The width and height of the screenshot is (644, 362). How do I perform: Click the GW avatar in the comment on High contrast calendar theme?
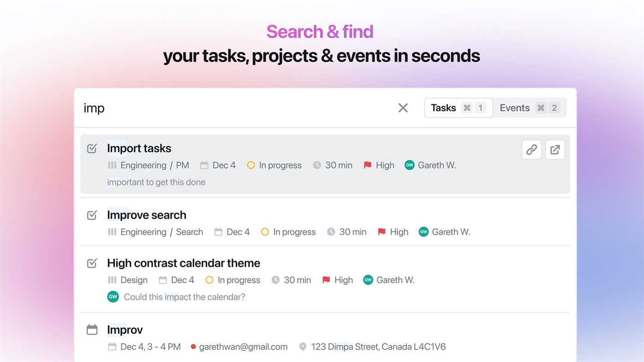point(113,297)
